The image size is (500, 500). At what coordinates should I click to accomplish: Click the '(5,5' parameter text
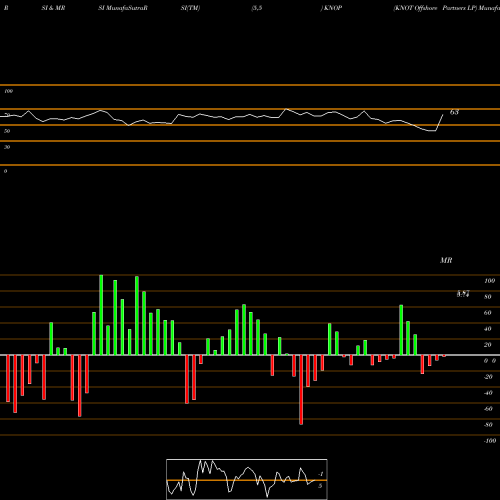click(257, 8)
